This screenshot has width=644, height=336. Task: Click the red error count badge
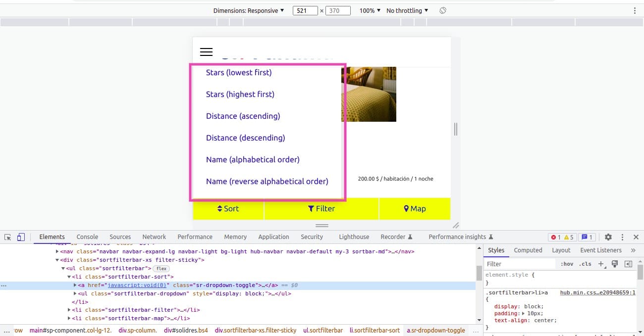pos(556,237)
